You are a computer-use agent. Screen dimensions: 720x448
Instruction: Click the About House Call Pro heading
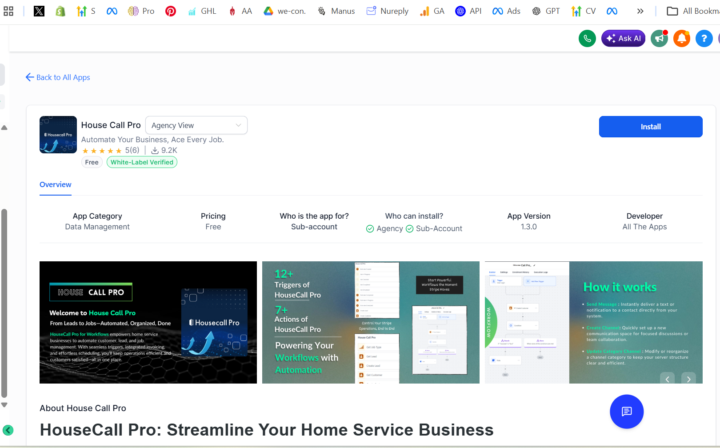pyautogui.click(x=83, y=408)
